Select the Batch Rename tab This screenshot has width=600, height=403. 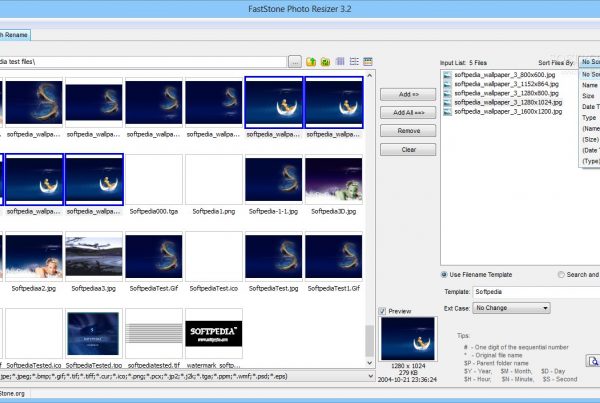coord(15,35)
